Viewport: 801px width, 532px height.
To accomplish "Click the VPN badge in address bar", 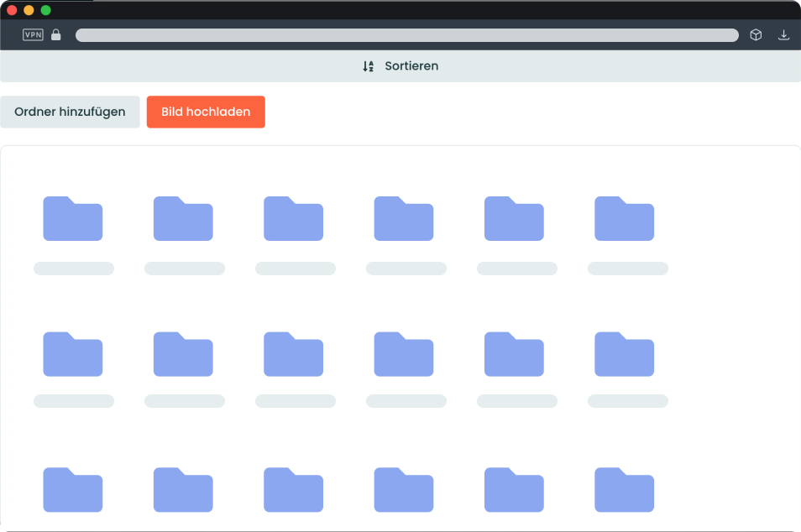I will coord(34,34).
